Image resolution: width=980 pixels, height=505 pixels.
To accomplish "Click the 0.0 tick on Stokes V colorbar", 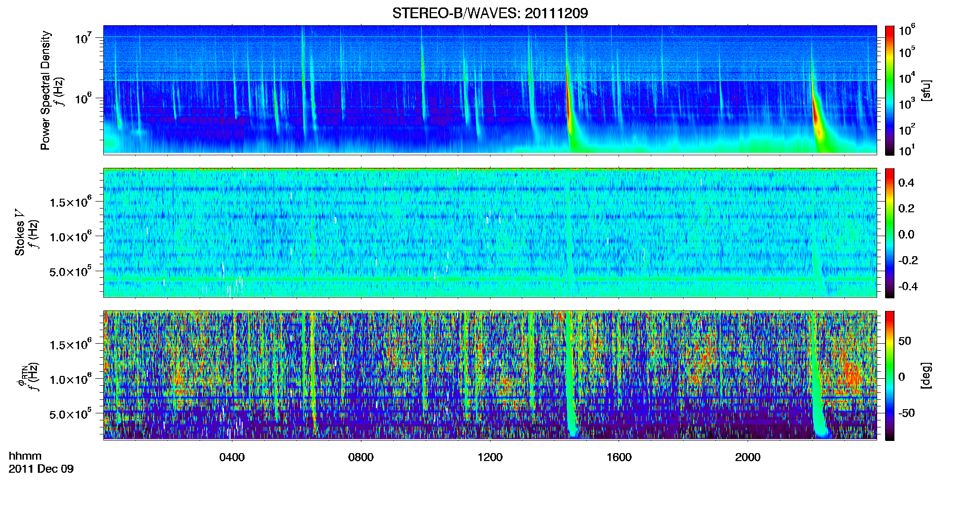I will pyautogui.click(x=907, y=235).
